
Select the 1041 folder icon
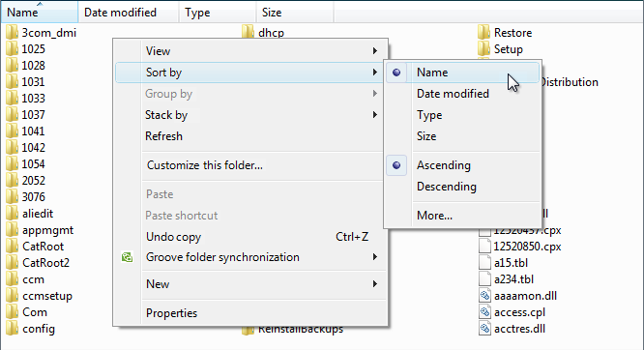click(x=12, y=131)
